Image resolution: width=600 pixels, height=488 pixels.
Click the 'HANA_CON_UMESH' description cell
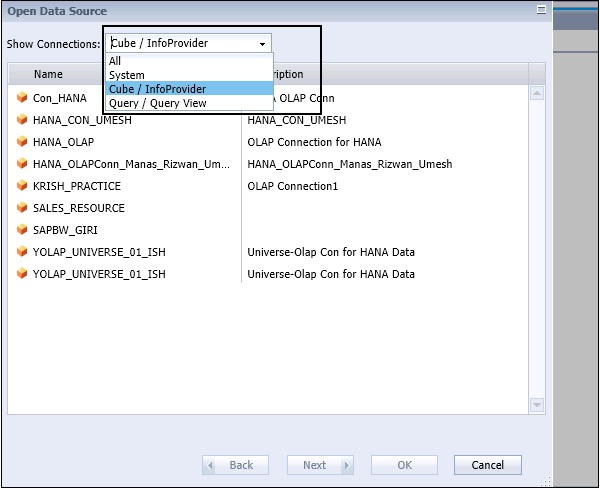(297, 120)
